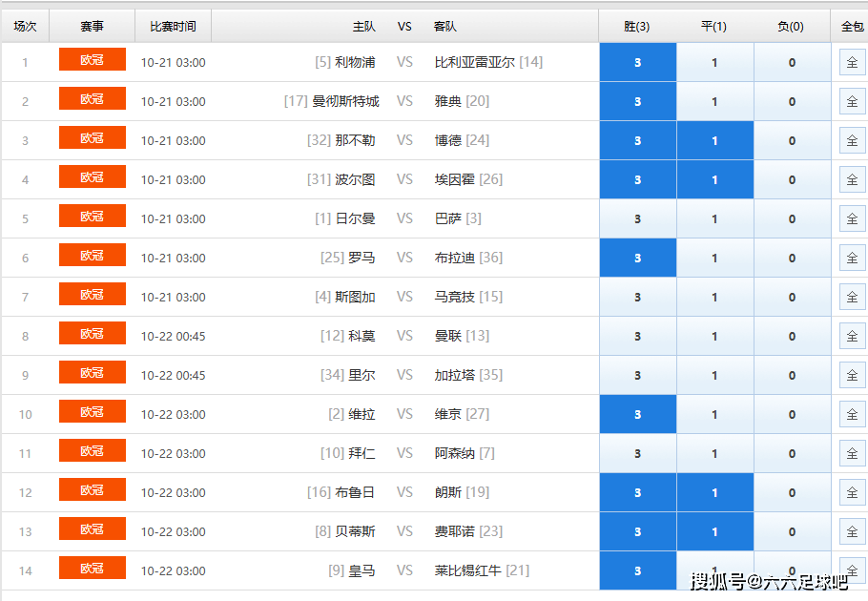Toggle win (3) for 里尔 vs 加拉塔
The width and height of the screenshot is (868, 601).
click(x=638, y=375)
